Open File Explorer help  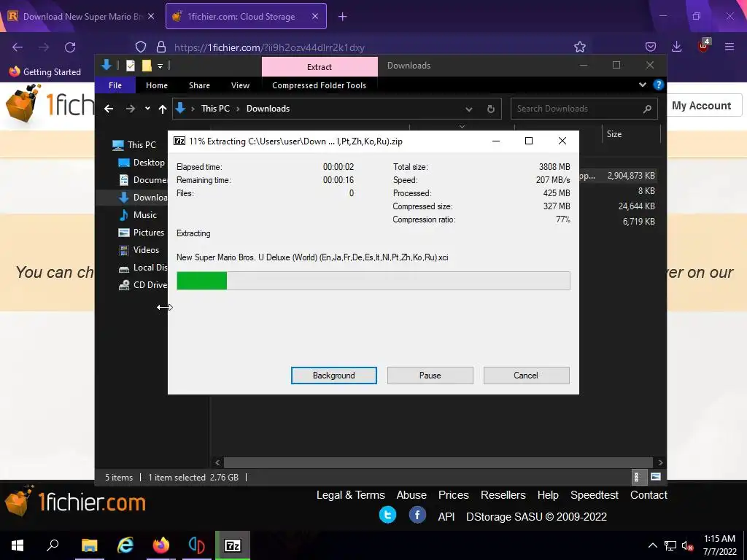click(659, 85)
